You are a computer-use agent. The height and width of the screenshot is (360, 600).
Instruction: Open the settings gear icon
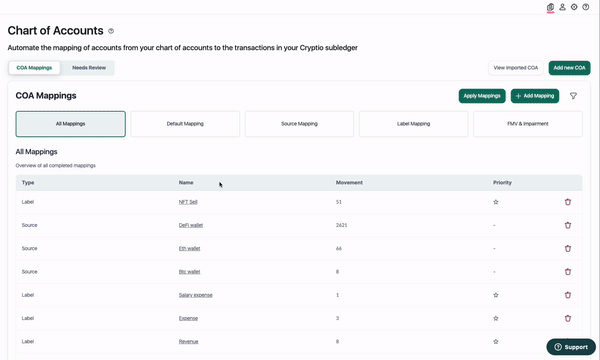tap(574, 7)
